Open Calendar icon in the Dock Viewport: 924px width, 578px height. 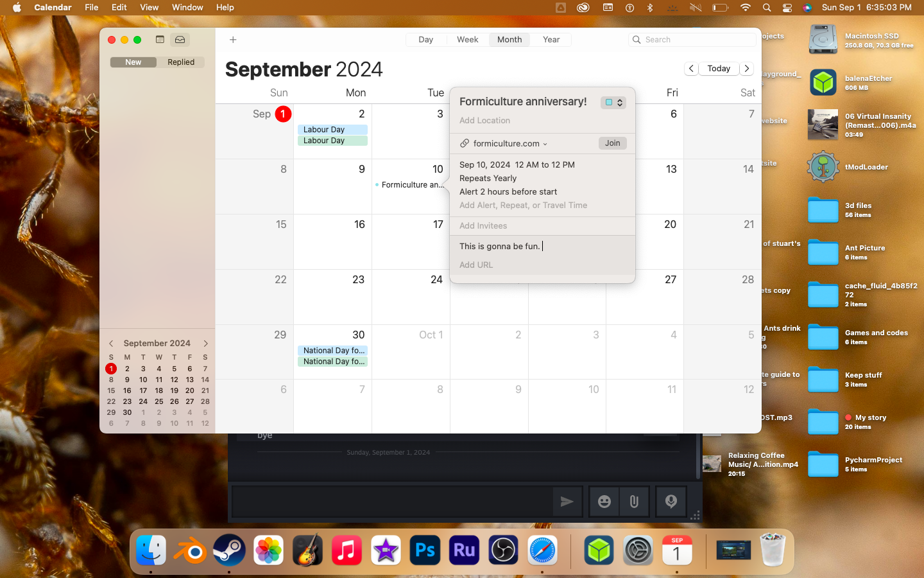tap(677, 550)
